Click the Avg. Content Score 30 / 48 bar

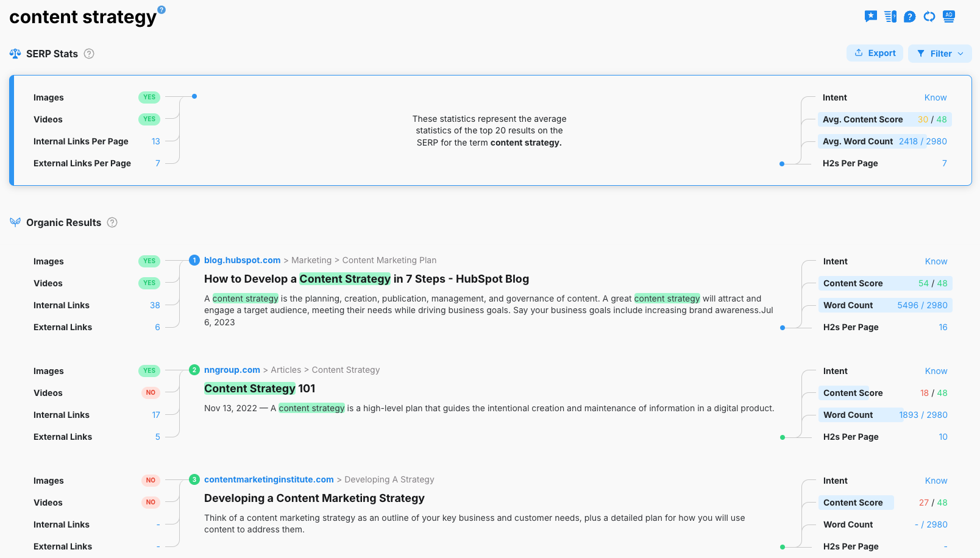[x=885, y=119]
